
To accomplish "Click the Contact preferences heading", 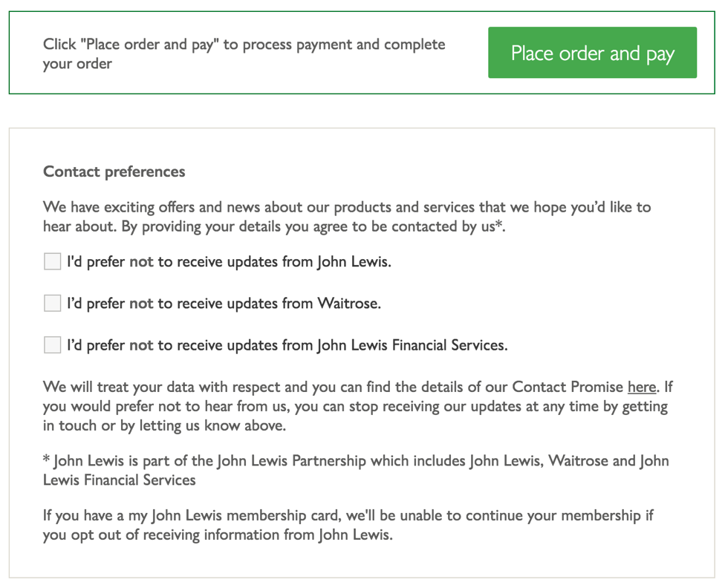I will pyautogui.click(x=114, y=171).
